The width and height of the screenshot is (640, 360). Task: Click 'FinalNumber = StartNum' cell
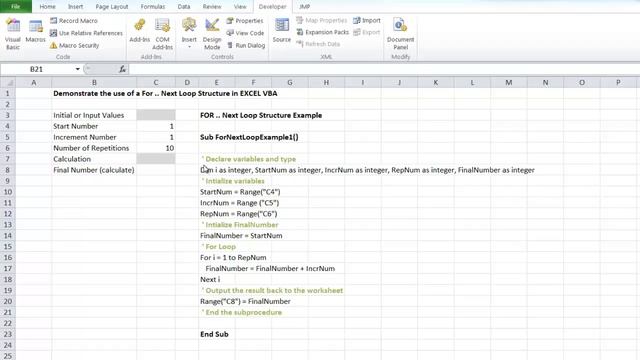click(x=241, y=236)
